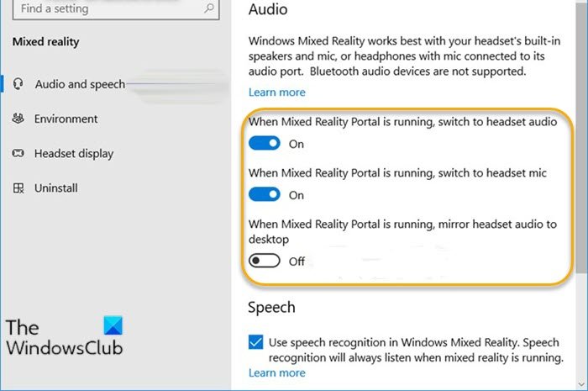Viewport: 588px width, 391px height.
Task: Click the scrollbar down arrow
Action: tap(581, 384)
